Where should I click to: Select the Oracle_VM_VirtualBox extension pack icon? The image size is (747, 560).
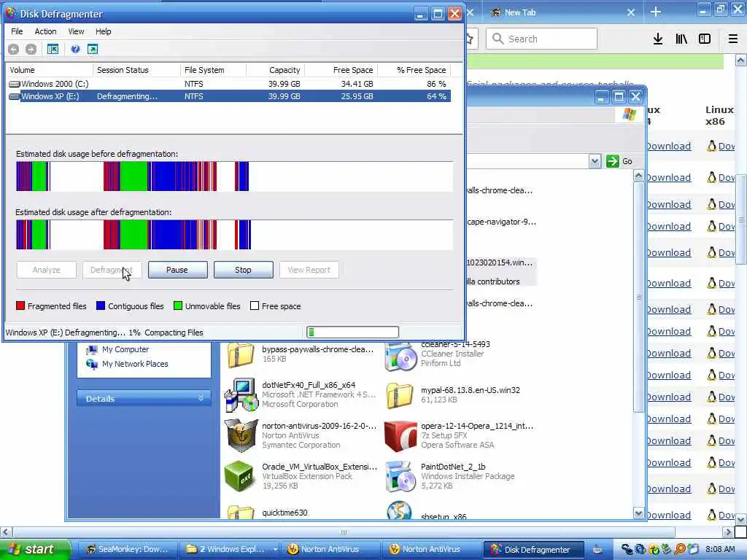pyautogui.click(x=239, y=476)
